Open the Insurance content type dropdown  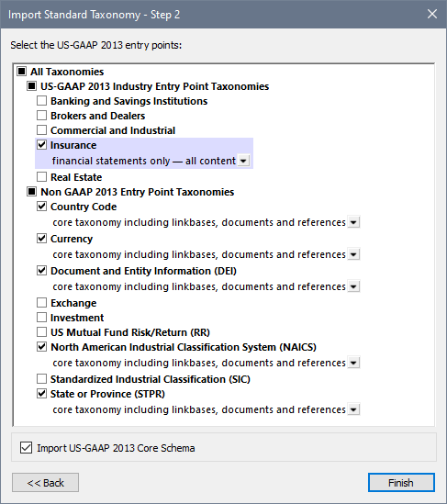coord(243,161)
